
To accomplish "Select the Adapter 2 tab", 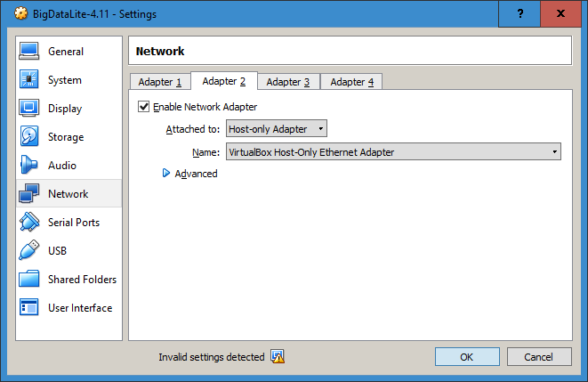I will point(224,81).
